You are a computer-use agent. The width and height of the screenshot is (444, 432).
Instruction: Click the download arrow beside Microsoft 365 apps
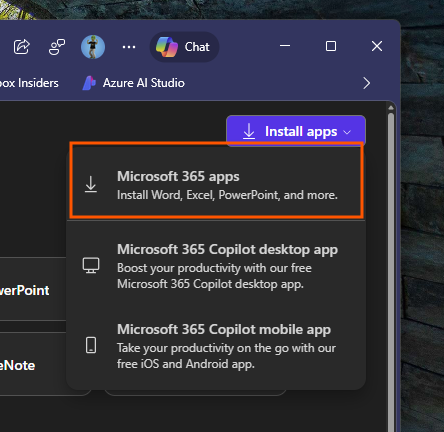pyautogui.click(x=91, y=184)
